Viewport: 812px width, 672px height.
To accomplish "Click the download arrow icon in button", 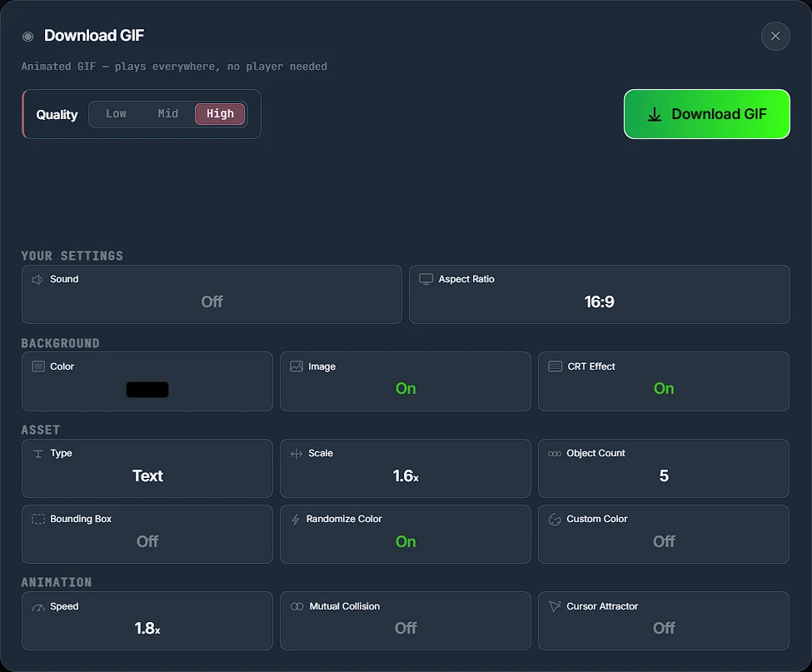I will (654, 114).
